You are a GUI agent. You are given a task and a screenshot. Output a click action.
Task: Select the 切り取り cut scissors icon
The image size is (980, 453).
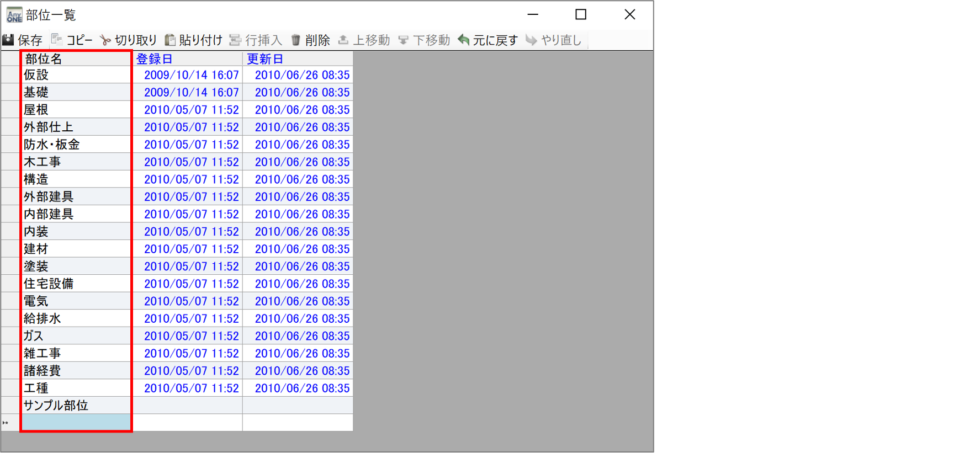coord(105,40)
